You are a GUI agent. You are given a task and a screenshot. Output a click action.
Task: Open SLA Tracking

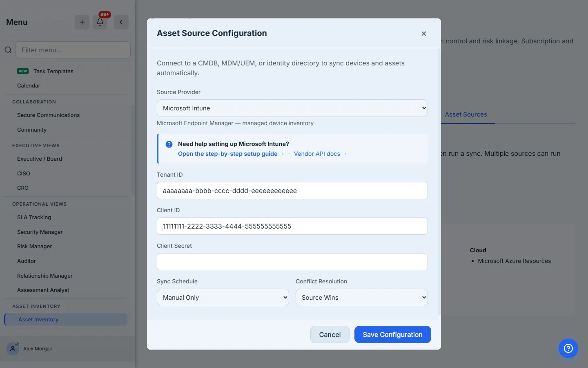click(x=34, y=218)
